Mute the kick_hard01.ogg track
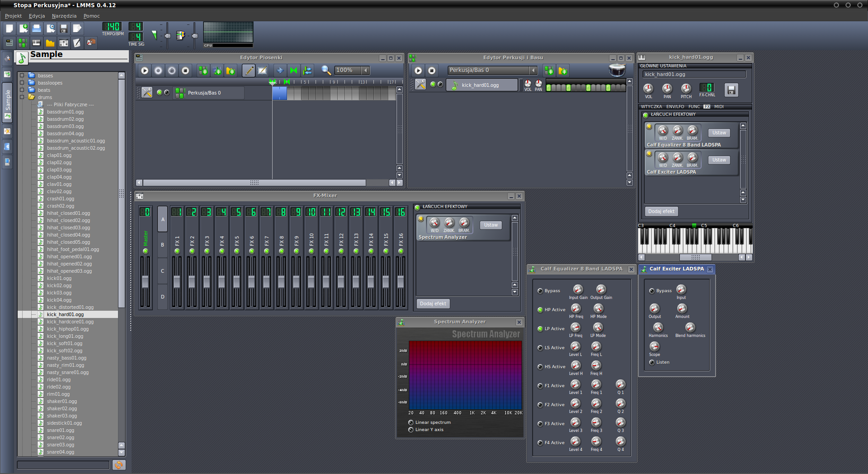 point(433,84)
